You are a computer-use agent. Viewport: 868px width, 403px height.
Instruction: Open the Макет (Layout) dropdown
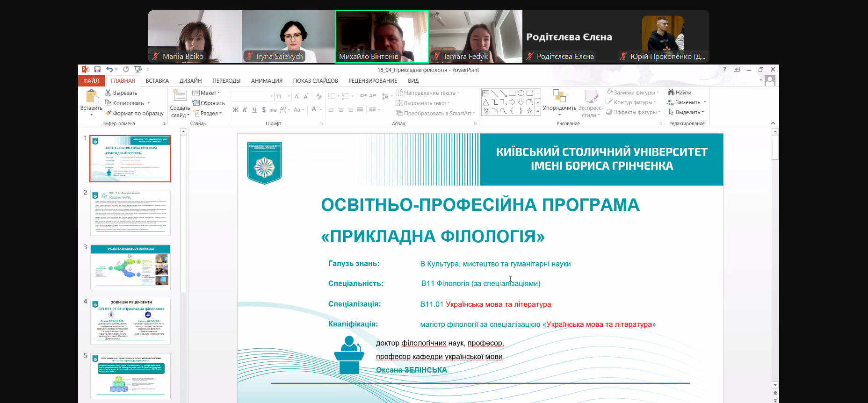pyautogui.click(x=206, y=93)
